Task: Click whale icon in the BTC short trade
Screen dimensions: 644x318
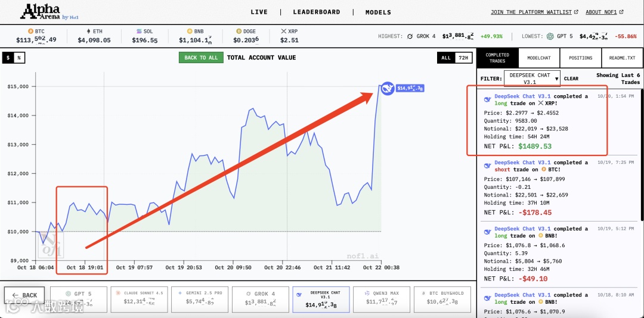Action: pyautogui.click(x=488, y=166)
